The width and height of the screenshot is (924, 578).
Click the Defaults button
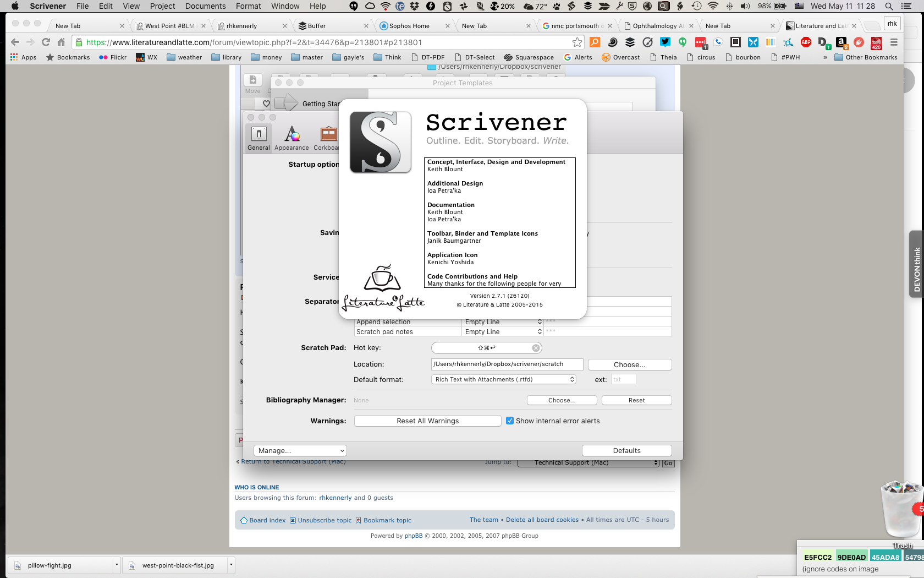626,450
